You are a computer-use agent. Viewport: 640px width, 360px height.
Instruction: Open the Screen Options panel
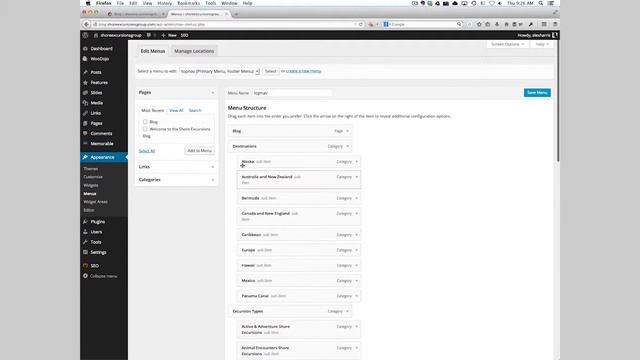click(507, 44)
